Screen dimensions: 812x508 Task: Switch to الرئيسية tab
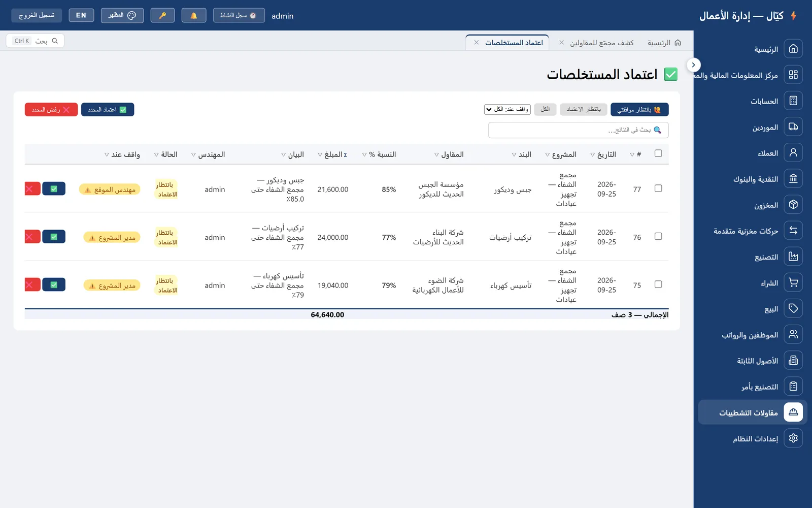pos(664,43)
